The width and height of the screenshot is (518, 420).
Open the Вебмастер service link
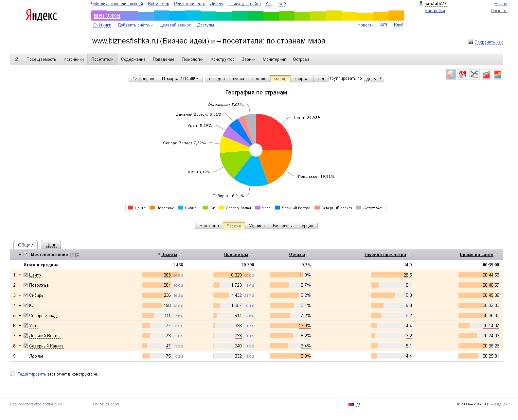[158, 4]
